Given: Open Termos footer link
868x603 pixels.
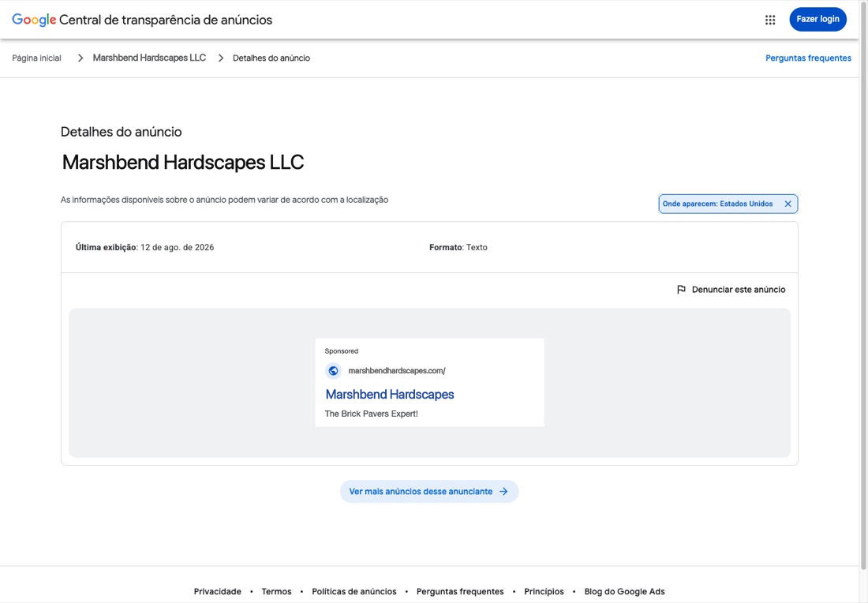Looking at the screenshot, I should click(x=276, y=591).
